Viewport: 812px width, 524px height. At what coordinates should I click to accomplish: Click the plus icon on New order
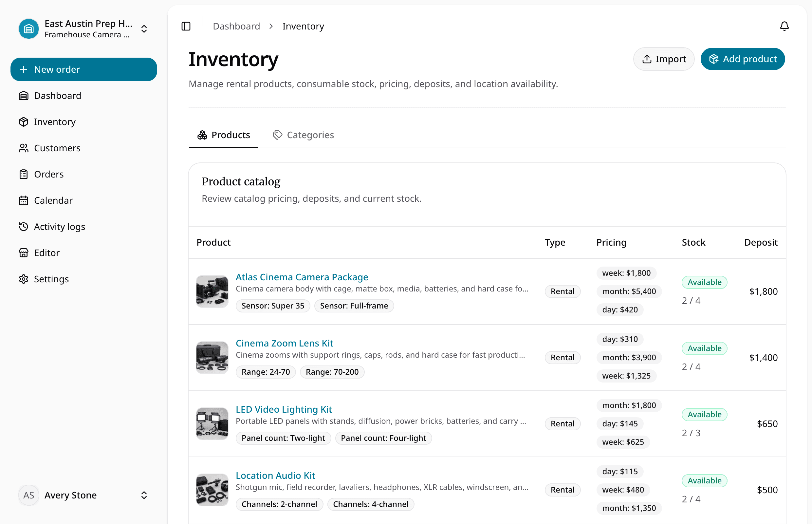coord(24,69)
